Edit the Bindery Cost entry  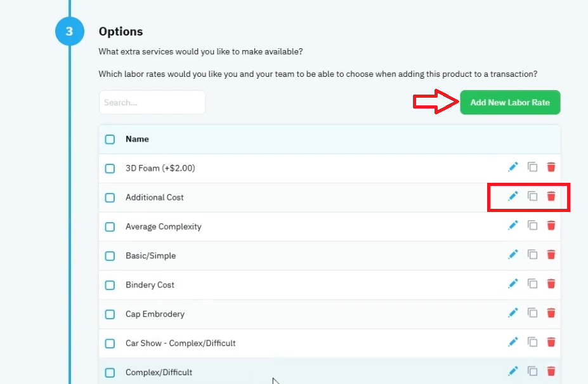(513, 284)
